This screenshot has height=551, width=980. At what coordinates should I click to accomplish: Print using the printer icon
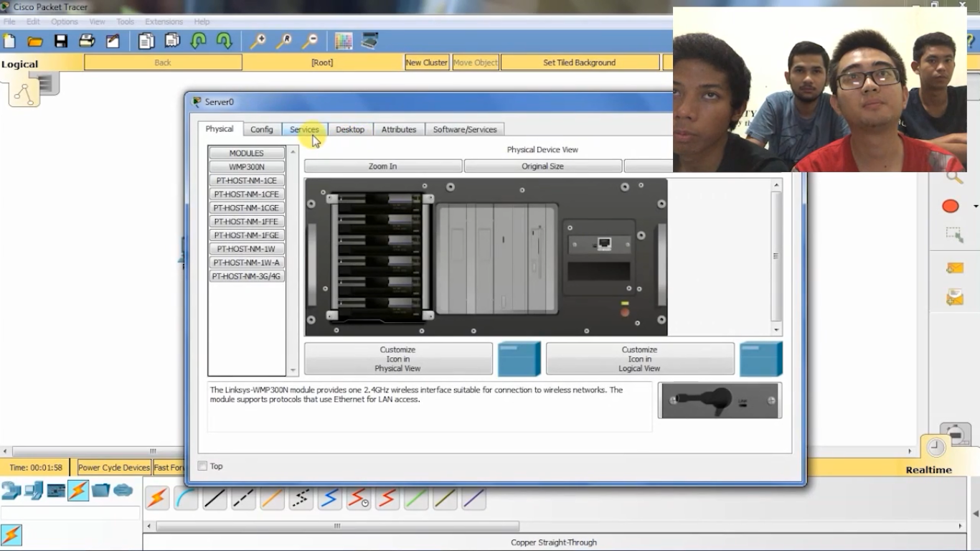[x=87, y=42]
